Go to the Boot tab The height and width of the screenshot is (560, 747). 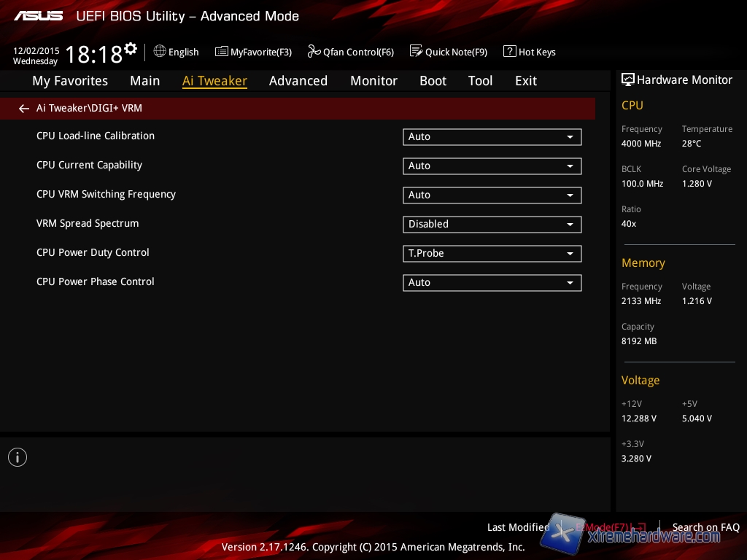point(433,81)
